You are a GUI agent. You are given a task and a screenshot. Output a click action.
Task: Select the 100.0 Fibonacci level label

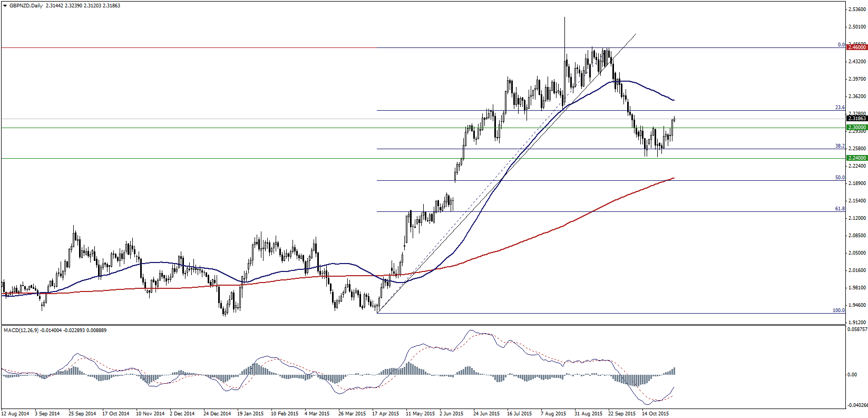tap(838, 310)
